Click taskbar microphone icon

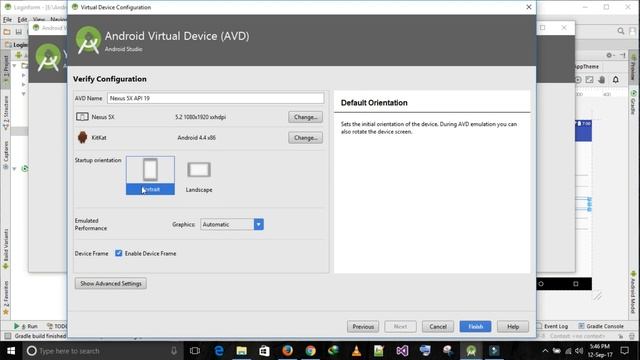click(x=174, y=351)
